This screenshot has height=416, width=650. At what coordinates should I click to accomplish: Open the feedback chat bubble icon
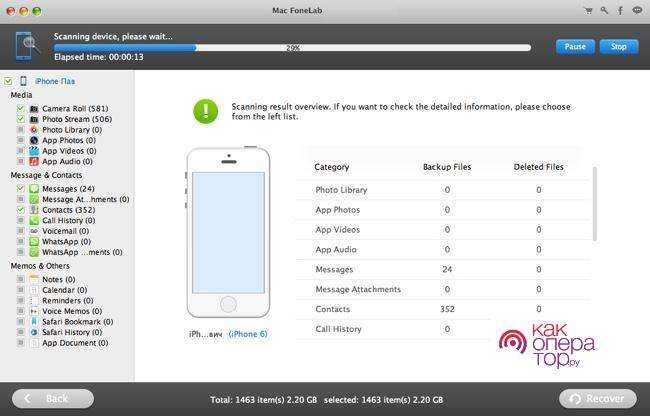click(637, 11)
